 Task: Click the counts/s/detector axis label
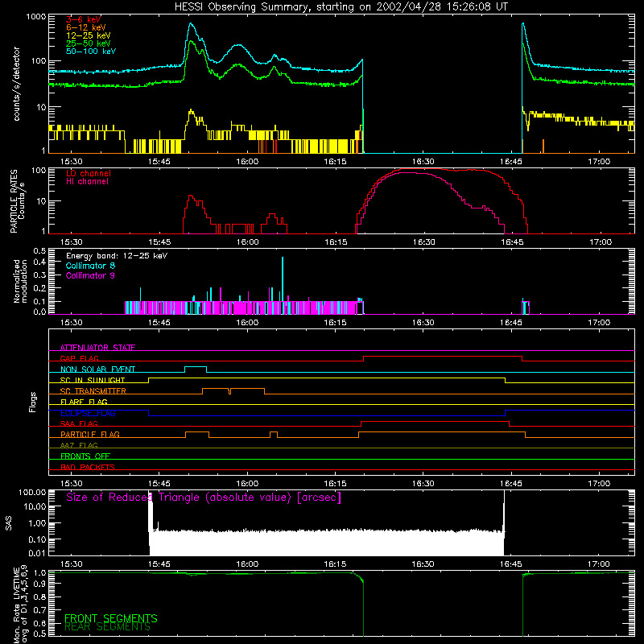[x=17, y=84]
